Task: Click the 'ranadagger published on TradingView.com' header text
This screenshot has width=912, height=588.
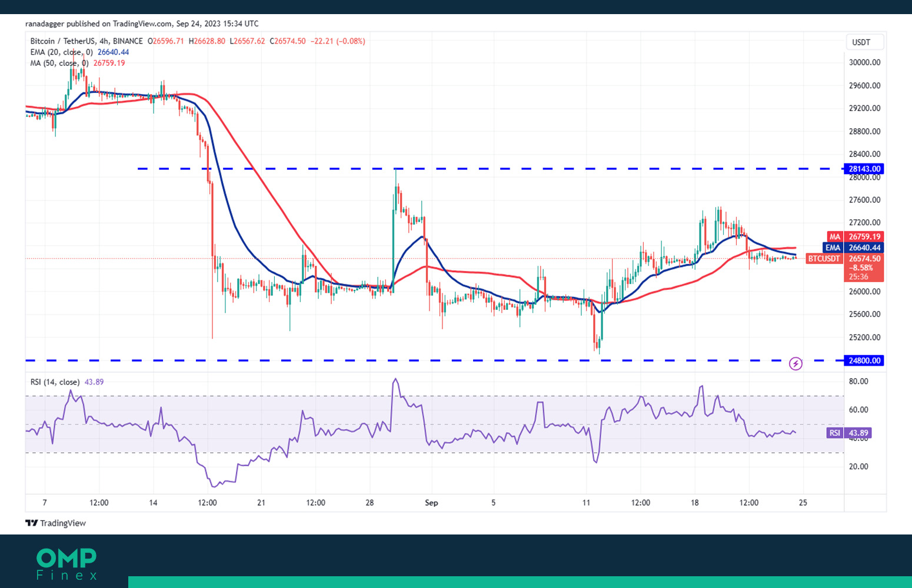Action: point(98,24)
